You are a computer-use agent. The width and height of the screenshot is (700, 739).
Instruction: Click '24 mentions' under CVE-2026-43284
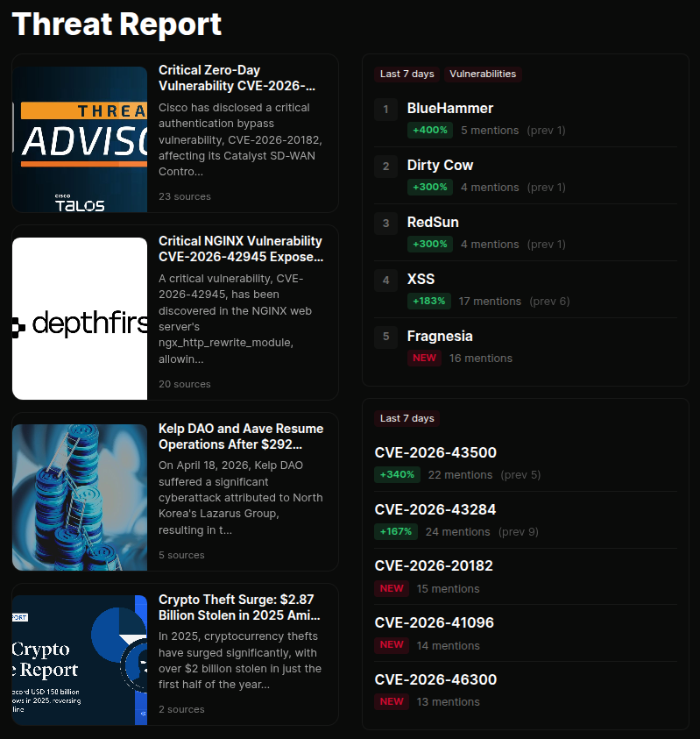[x=458, y=532]
